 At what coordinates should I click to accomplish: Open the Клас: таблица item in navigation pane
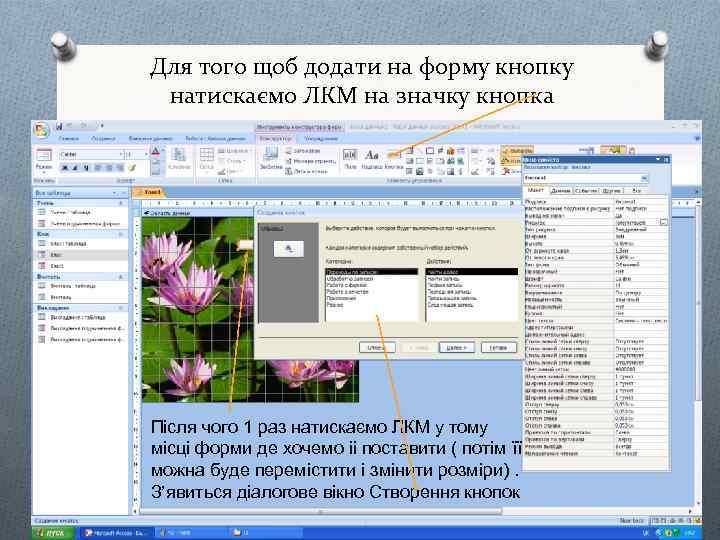click(68, 244)
